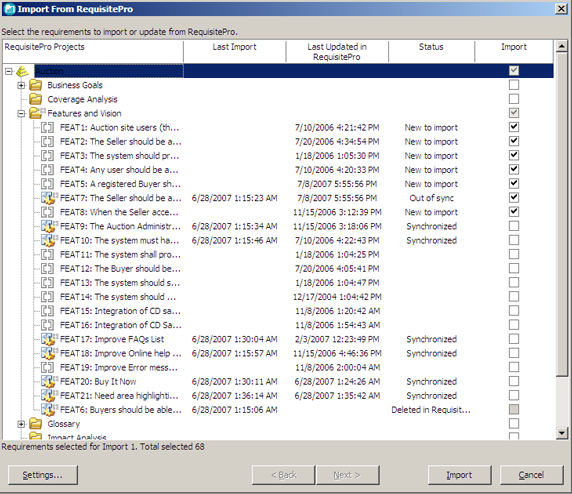
Task: Click the FEAT9 imported requirement icon
Action: point(49,226)
